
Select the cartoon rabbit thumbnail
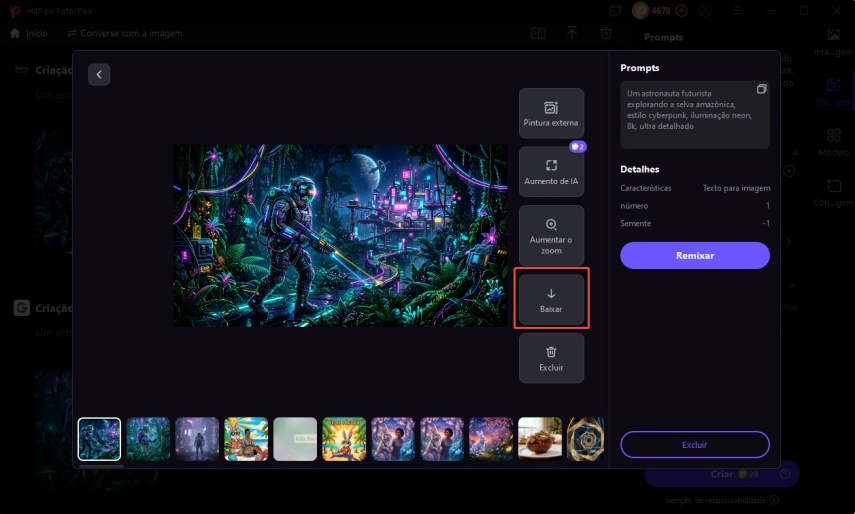344,439
